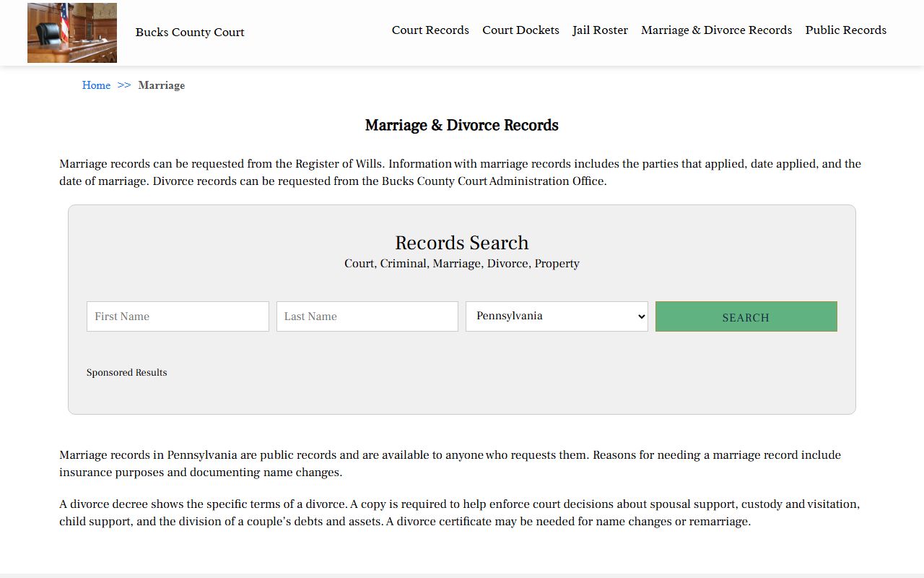Go to Public Records page

pos(845,30)
